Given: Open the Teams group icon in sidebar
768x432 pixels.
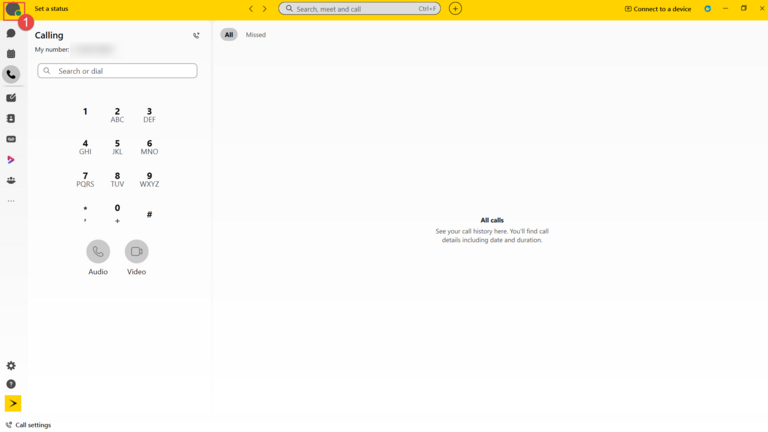Looking at the screenshot, I should [x=11, y=180].
